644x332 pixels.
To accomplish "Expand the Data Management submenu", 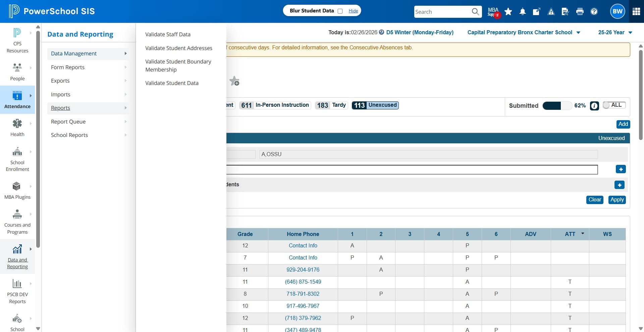I will click(88, 54).
